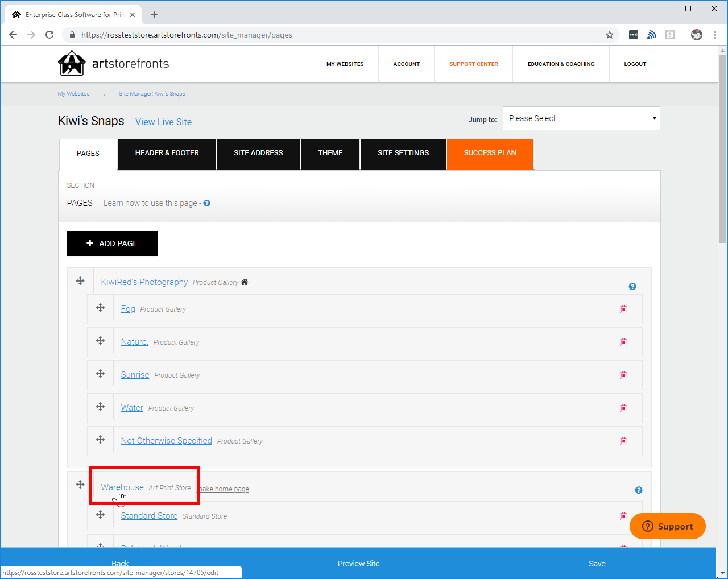Switch to the SITE SETTINGS tab
728x579 pixels.
(x=403, y=154)
